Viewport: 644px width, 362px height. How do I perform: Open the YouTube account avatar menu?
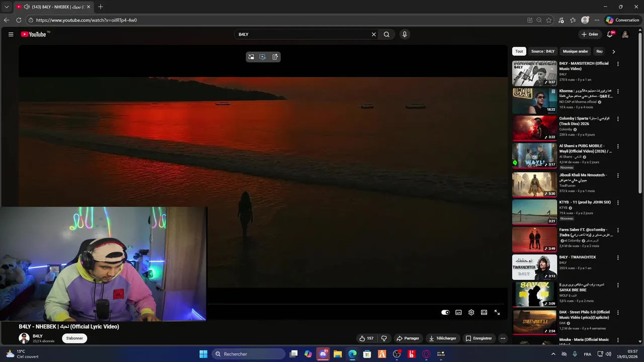(625, 34)
